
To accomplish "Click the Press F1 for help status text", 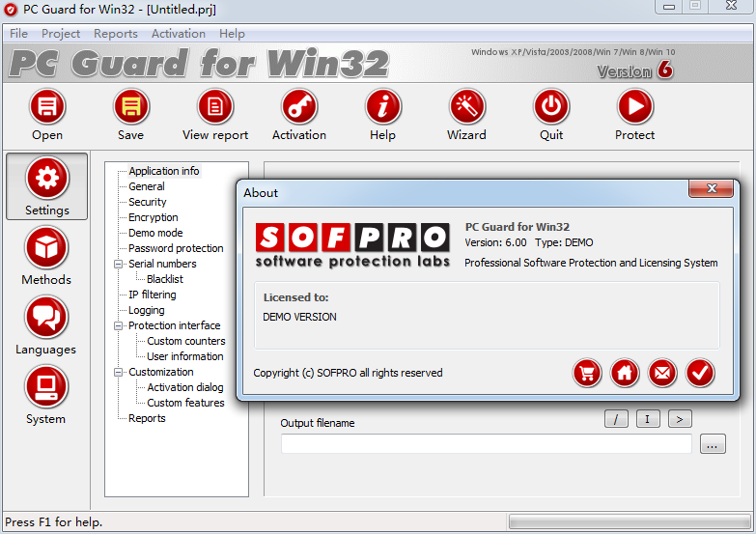I will pyautogui.click(x=54, y=522).
